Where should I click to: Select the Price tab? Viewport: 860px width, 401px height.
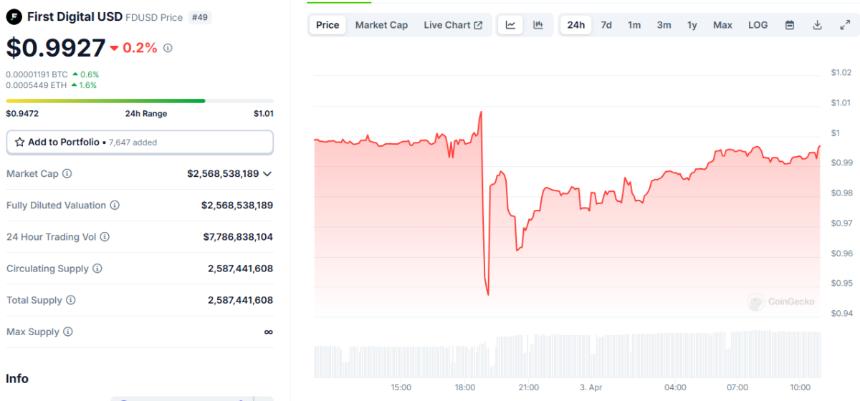(x=327, y=25)
